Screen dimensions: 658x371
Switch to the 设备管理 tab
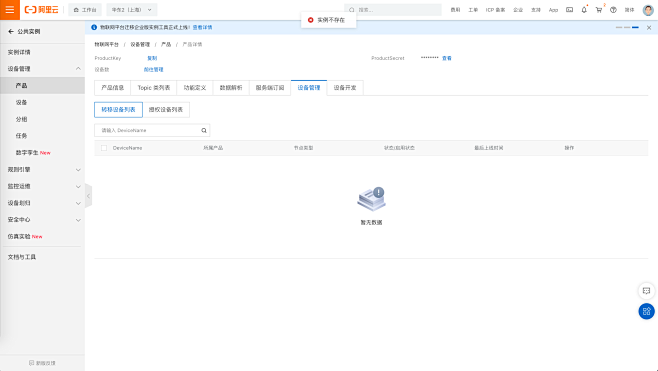pyautogui.click(x=309, y=88)
